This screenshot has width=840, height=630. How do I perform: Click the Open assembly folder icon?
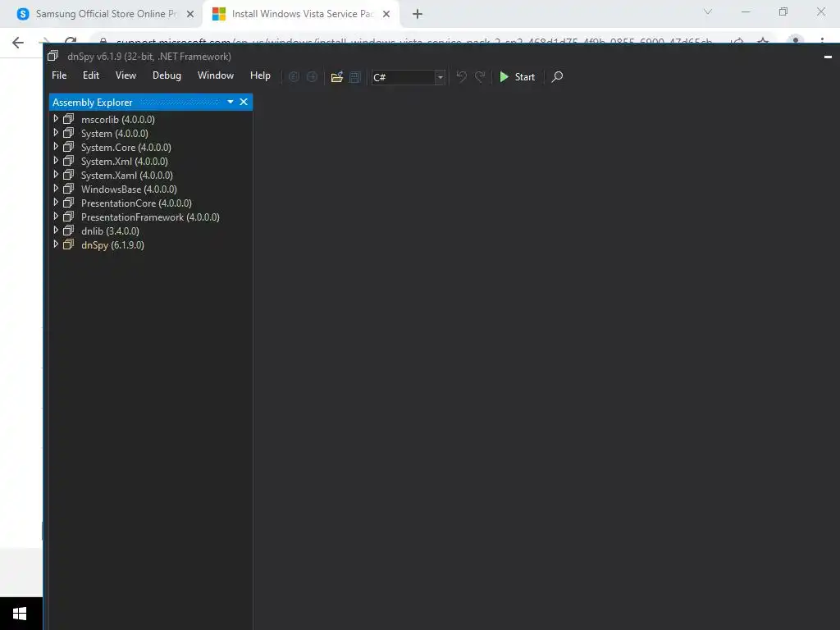337,77
